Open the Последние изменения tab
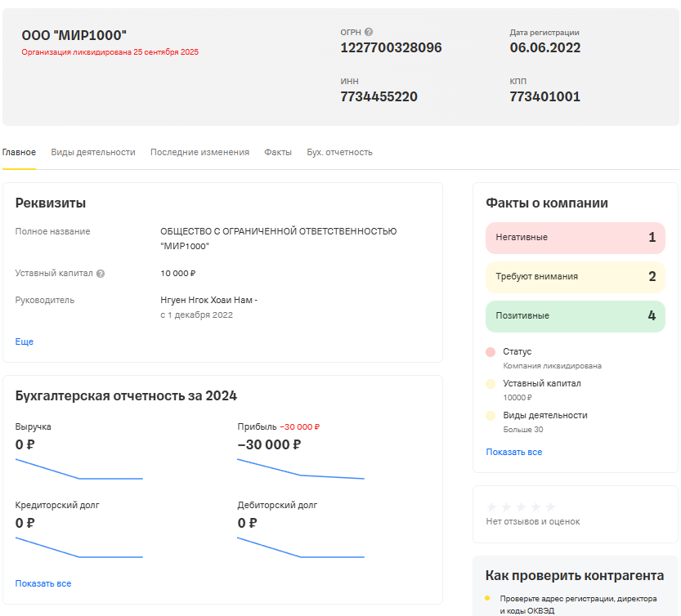The image size is (681, 616). [199, 152]
